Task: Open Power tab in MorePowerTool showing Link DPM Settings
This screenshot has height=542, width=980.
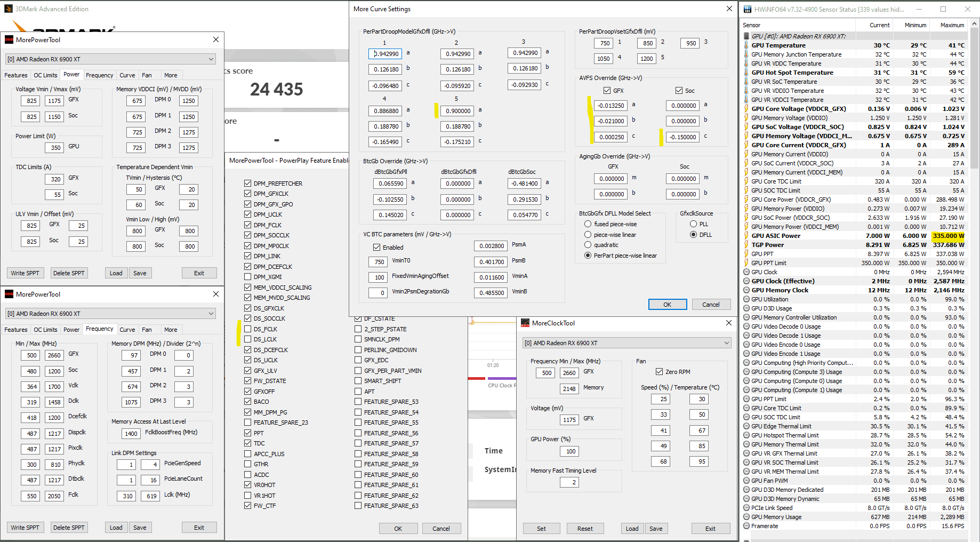Action: (71, 330)
